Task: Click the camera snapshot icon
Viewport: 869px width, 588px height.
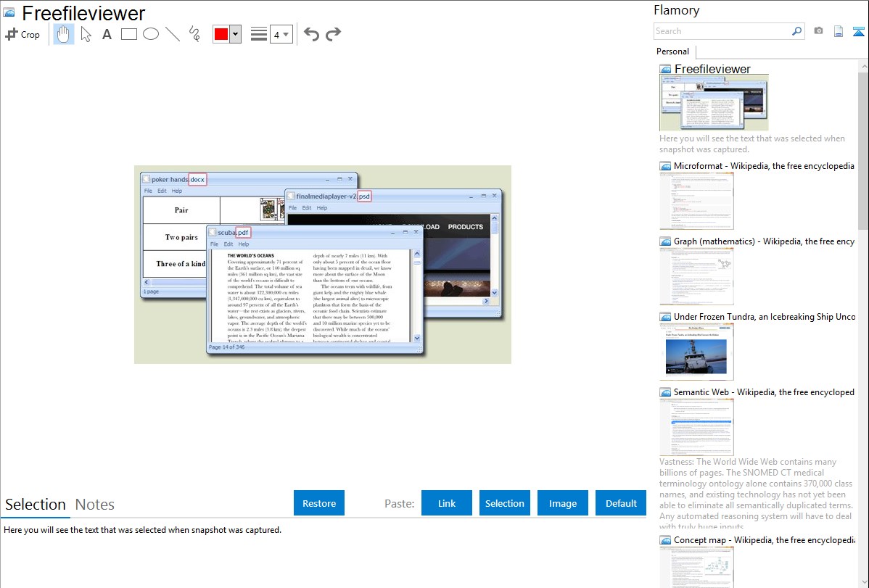Action: point(818,31)
